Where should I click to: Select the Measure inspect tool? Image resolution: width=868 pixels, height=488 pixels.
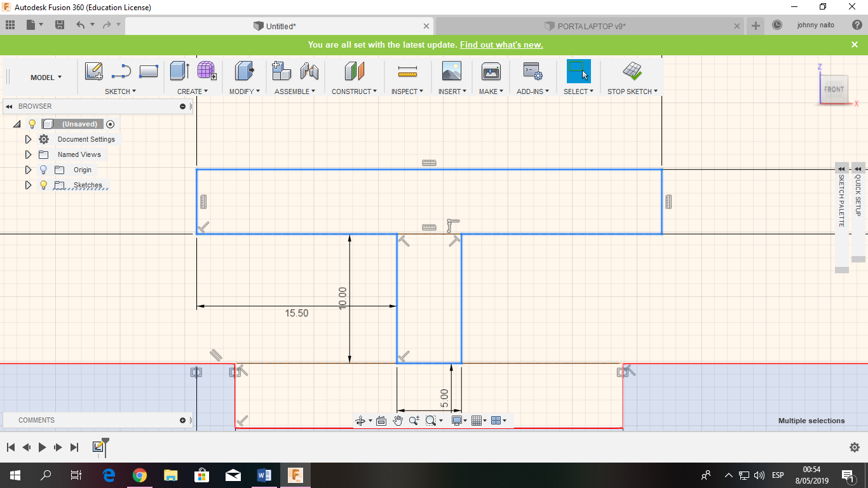[x=407, y=71]
